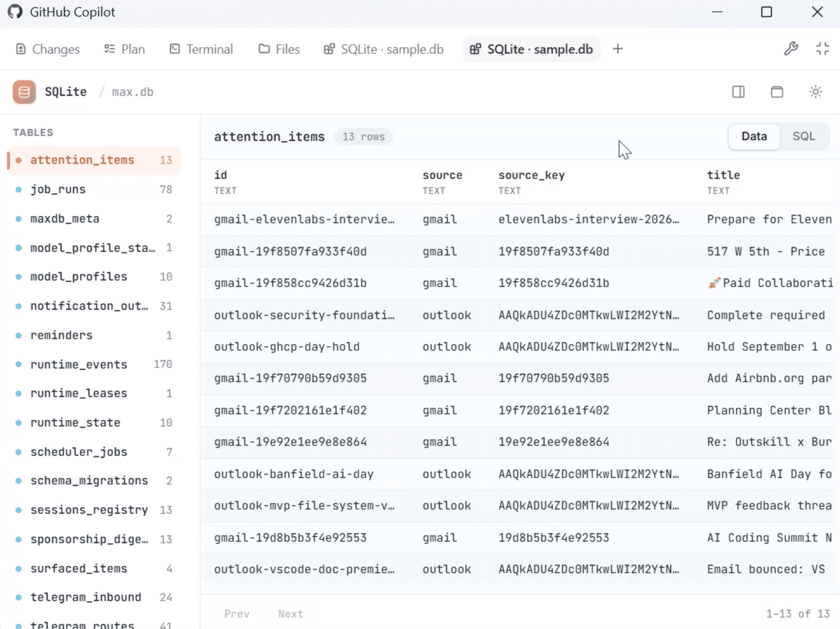This screenshot has width=840, height=629.
Task: Open the maxdb_meta table
Action: point(94,219)
